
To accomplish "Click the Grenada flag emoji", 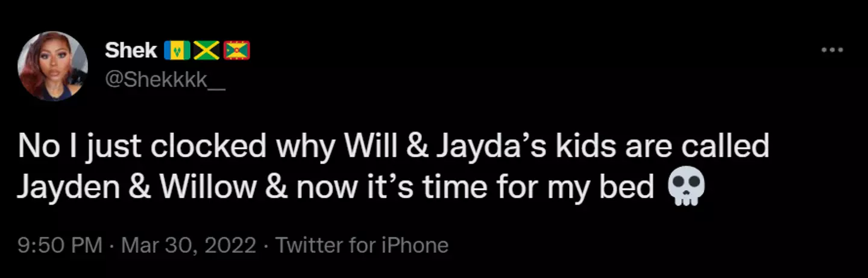I will click(237, 52).
